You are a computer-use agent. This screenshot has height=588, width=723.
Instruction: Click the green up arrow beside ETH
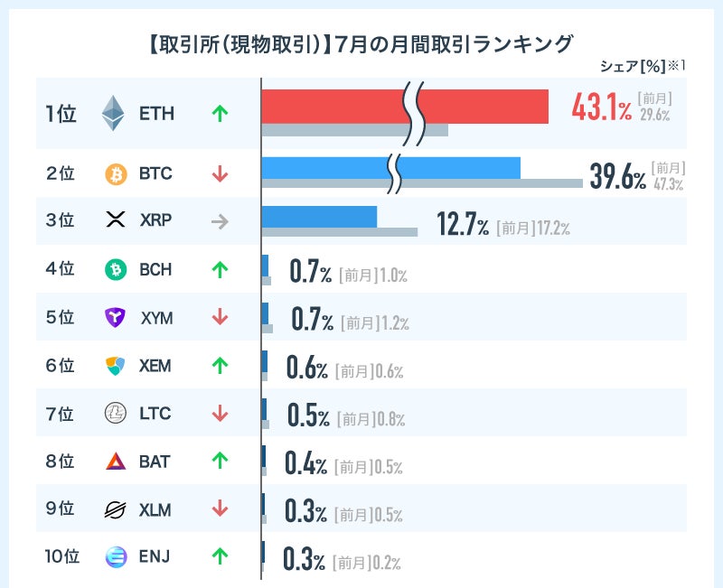(x=219, y=114)
